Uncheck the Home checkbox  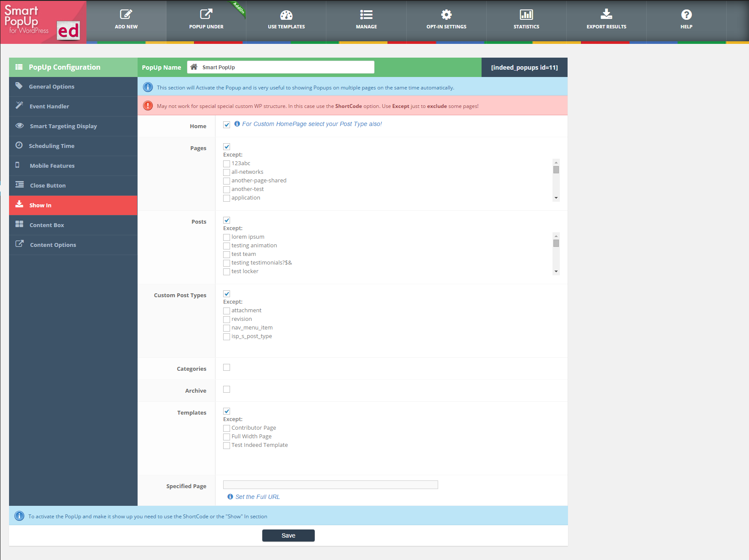click(227, 125)
